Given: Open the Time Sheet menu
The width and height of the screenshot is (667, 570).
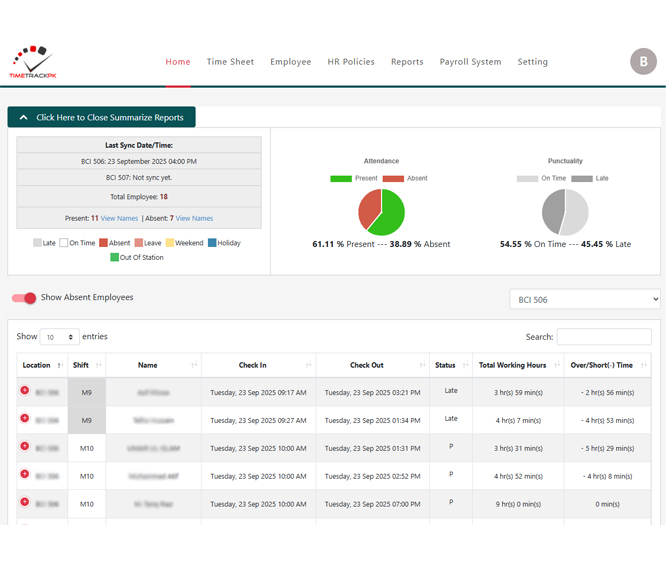Looking at the screenshot, I should point(230,62).
